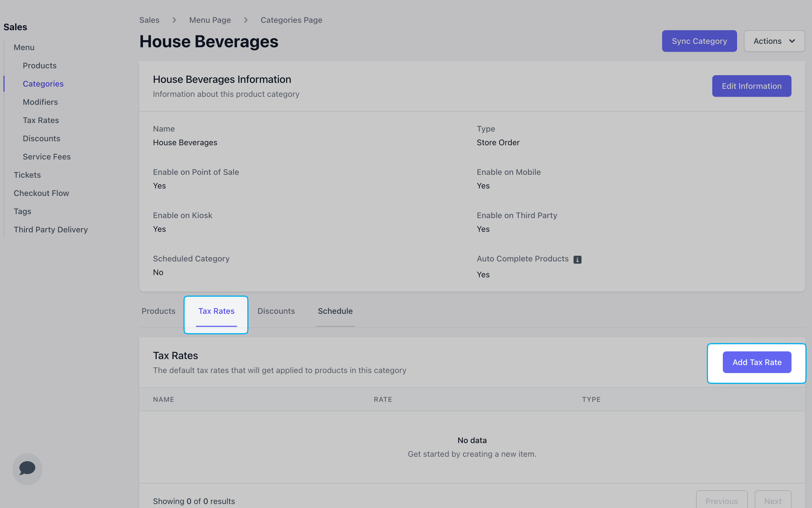Open Products in the sidebar
This screenshot has height=508, width=812.
[40, 65]
